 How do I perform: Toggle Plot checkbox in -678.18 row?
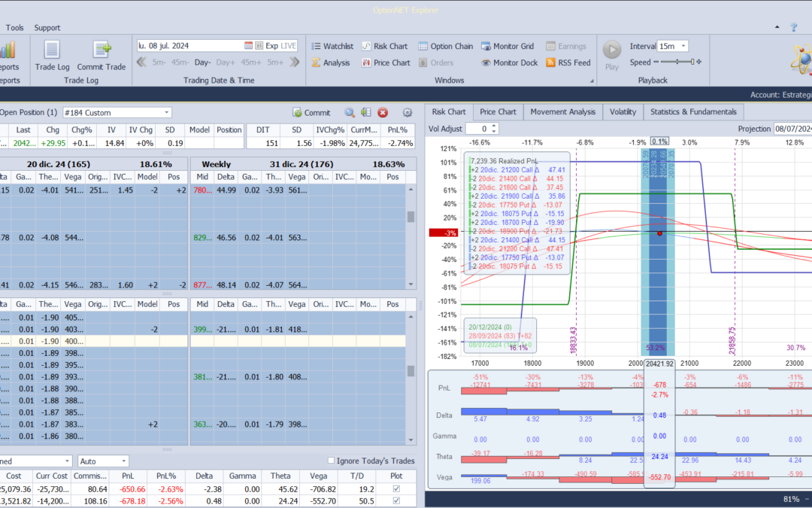click(x=396, y=500)
